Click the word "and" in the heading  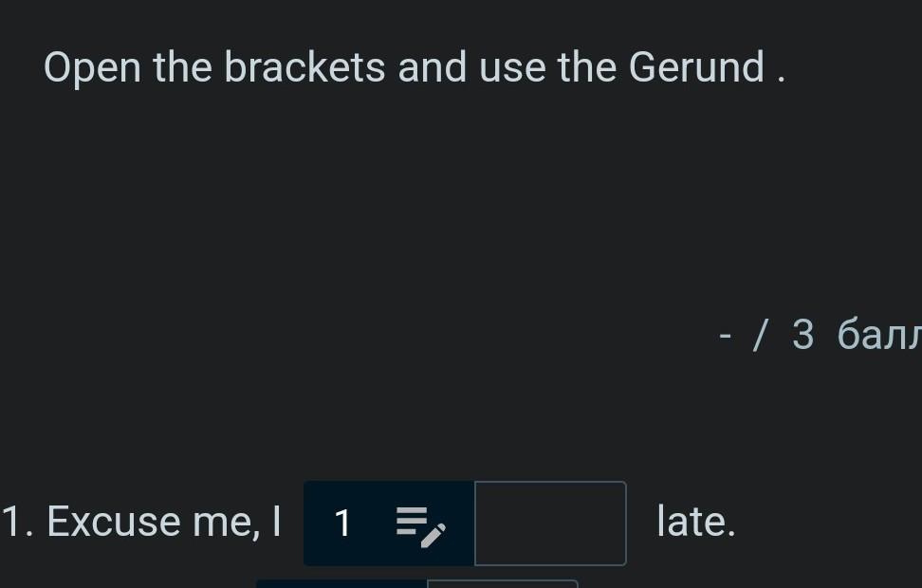(x=432, y=67)
